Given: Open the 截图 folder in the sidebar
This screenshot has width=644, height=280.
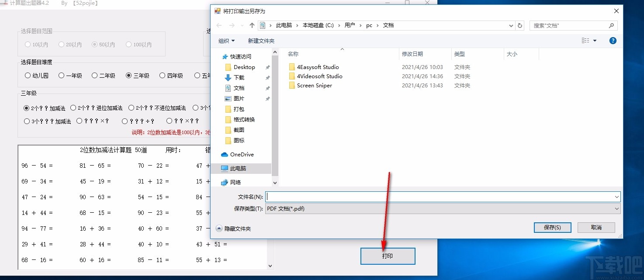Looking at the screenshot, I should (x=239, y=130).
